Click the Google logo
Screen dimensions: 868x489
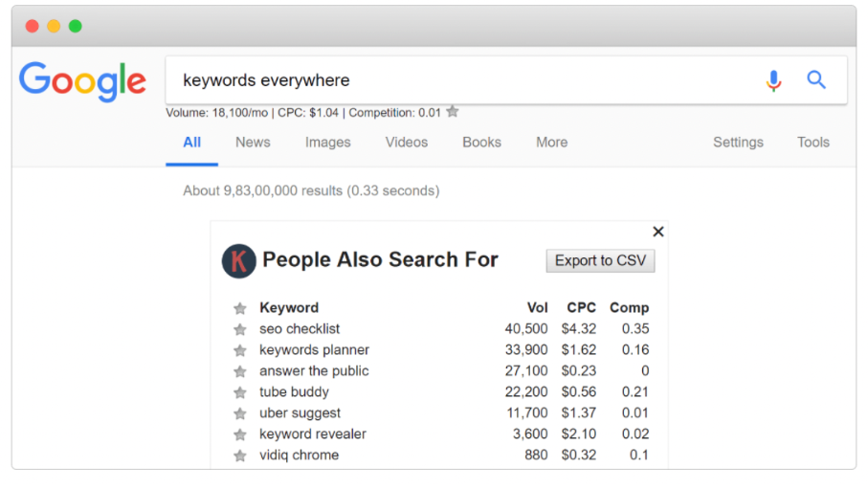point(82,81)
